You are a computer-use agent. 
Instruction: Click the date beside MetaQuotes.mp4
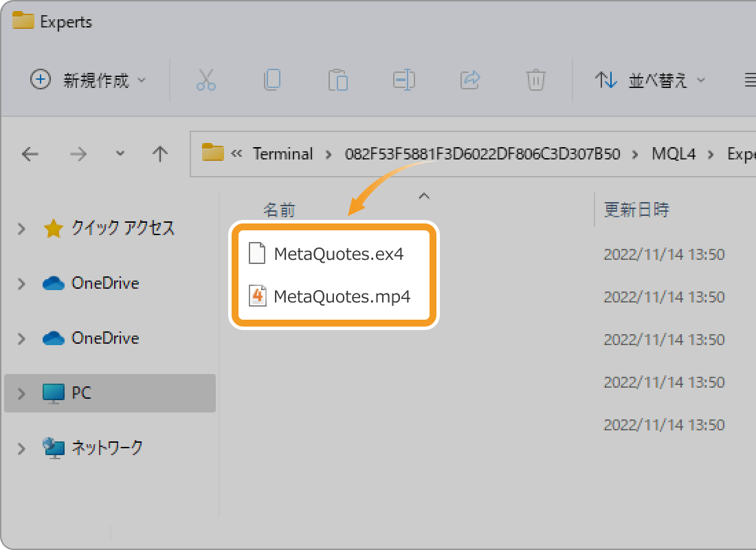665,297
